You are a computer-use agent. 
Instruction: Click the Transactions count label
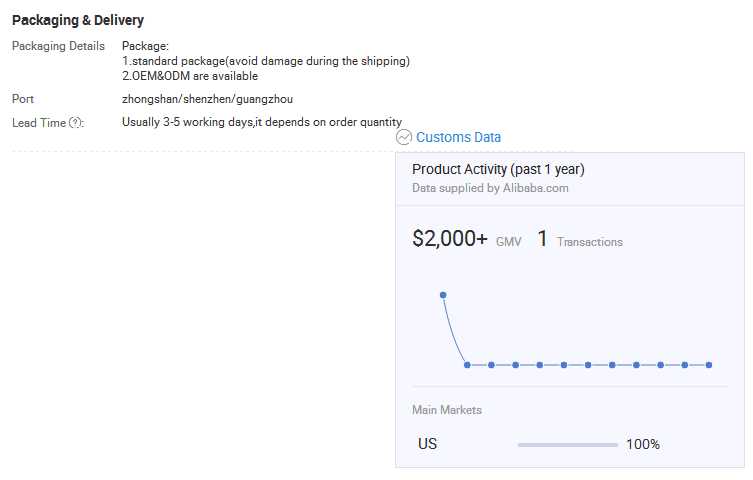589,242
